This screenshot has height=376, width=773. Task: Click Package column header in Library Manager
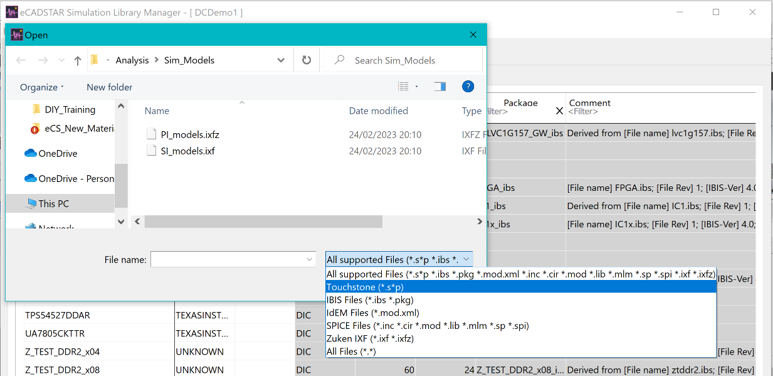point(520,103)
